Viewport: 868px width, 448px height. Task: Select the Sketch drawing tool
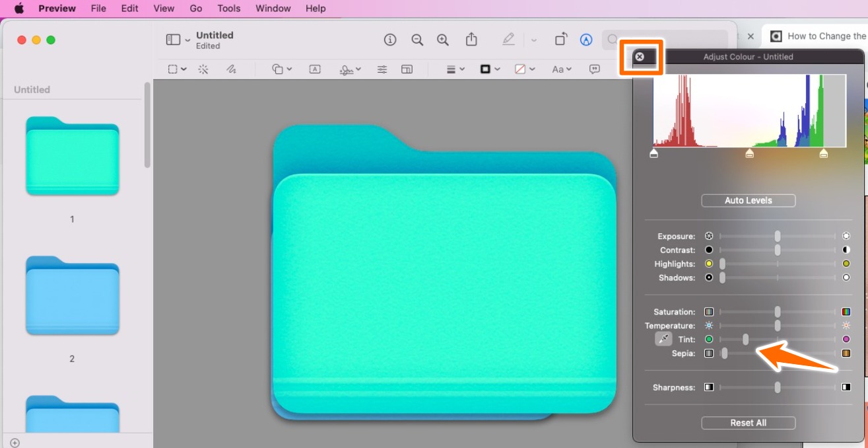pyautogui.click(x=231, y=69)
